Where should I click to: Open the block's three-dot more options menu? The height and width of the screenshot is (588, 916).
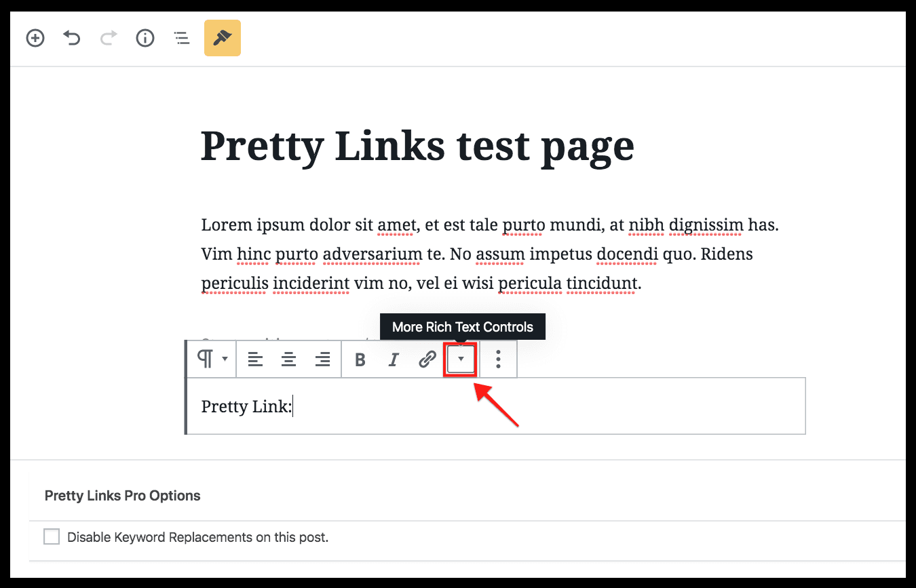[499, 359]
